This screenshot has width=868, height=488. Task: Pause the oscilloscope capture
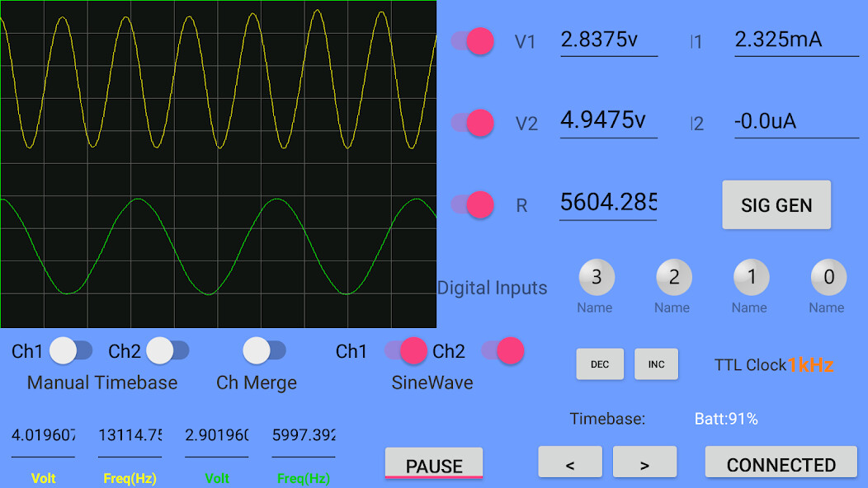tap(434, 464)
